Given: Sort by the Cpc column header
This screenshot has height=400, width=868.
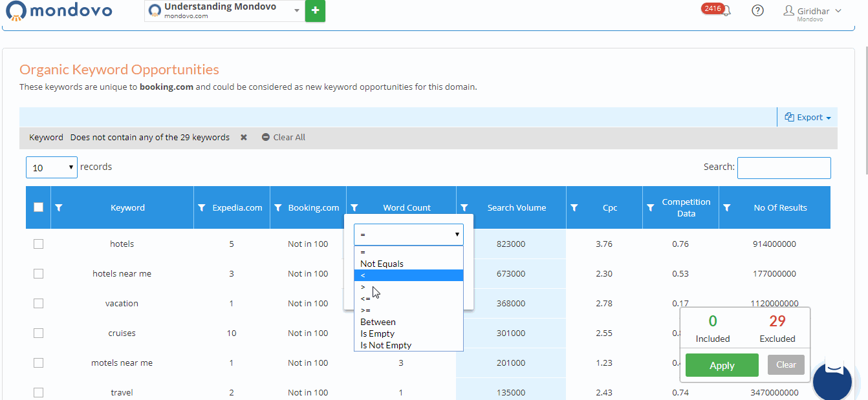Looking at the screenshot, I should click(610, 207).
